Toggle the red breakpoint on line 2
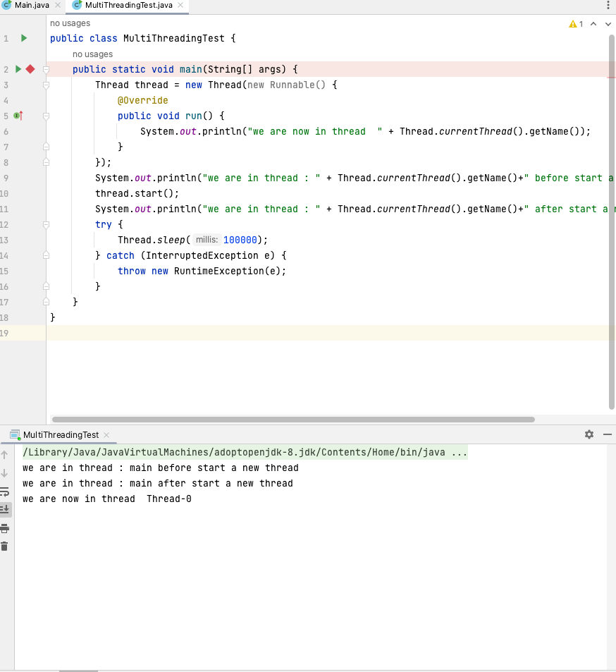This screenshot has width=616, height=672. 30,69
